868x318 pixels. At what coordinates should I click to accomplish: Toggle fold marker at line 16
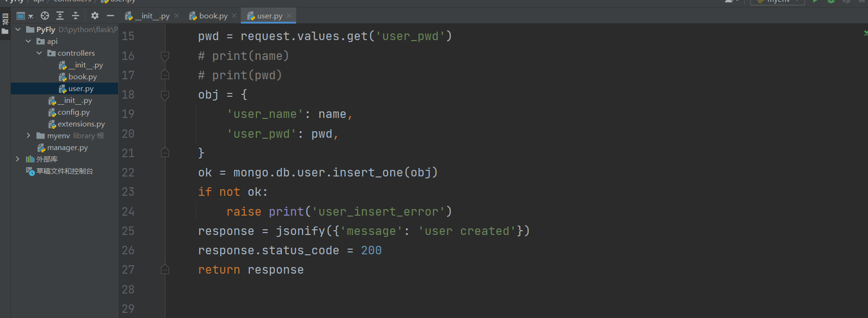[165, 56]
